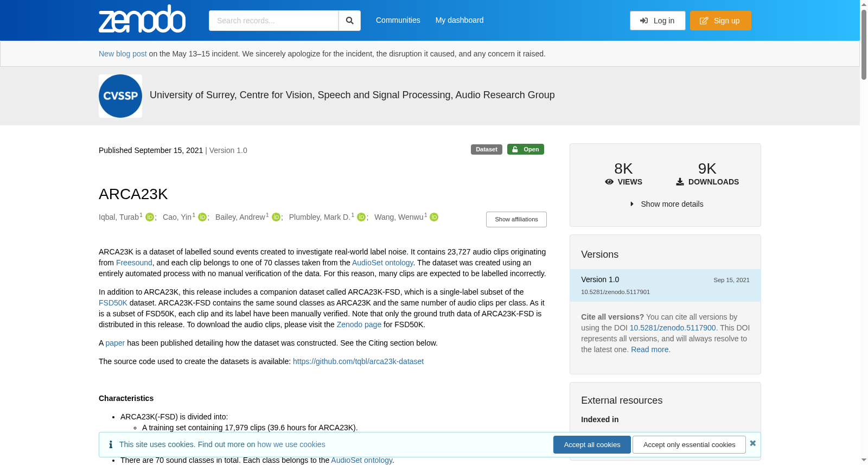
Task: Open the New blog post link
Action: click(123, 54)
